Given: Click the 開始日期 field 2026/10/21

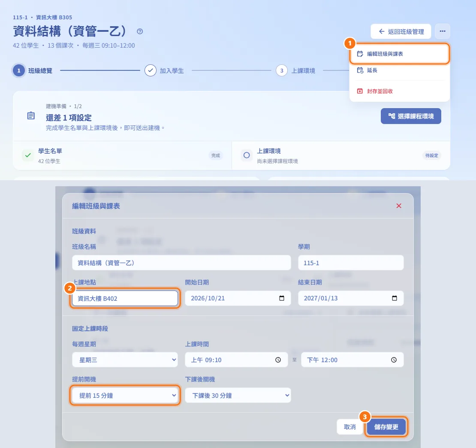Looking at the screenshot, I should point(238,298).
